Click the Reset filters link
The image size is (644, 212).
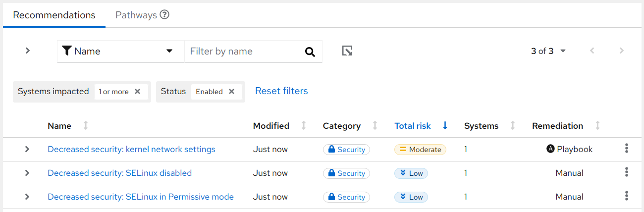(281, 91)
